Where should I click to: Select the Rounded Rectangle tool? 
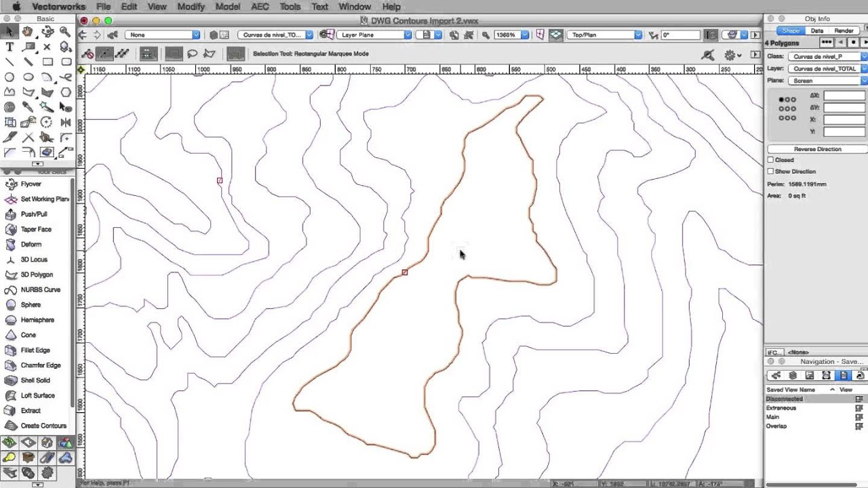click(65, 62)
